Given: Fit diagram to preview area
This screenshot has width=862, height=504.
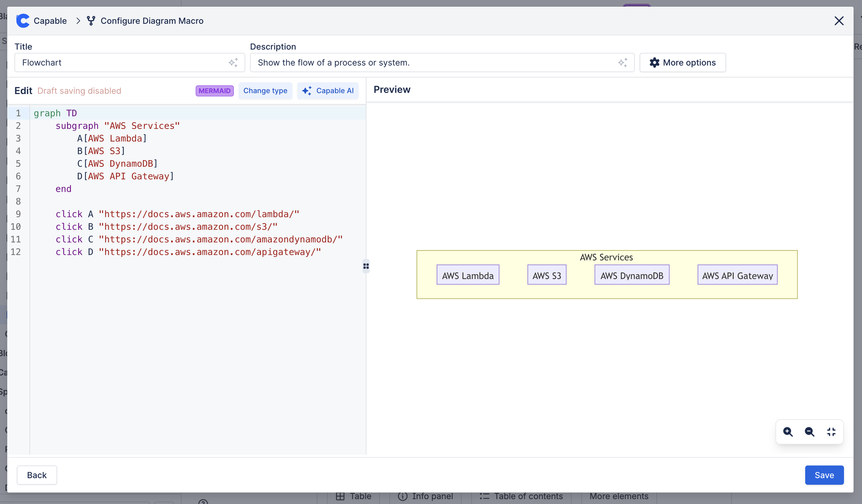Looking at the screenshot, I should click(831, 432).
